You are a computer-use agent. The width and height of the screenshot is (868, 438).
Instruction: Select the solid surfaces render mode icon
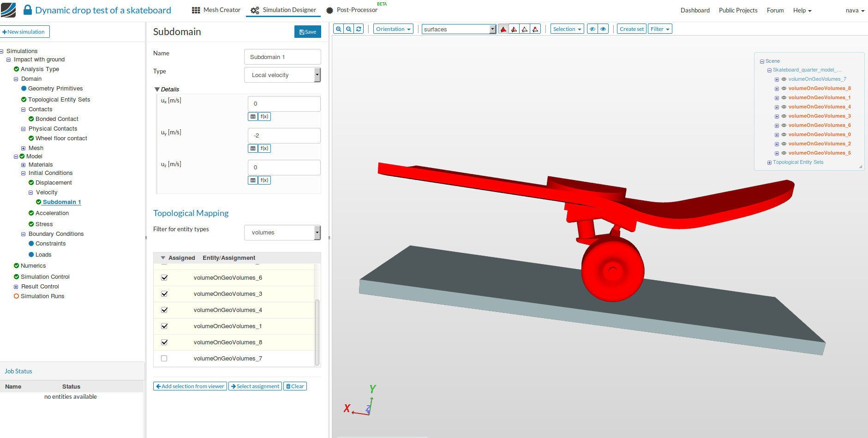pyautogui.click(x=503, y=29)
